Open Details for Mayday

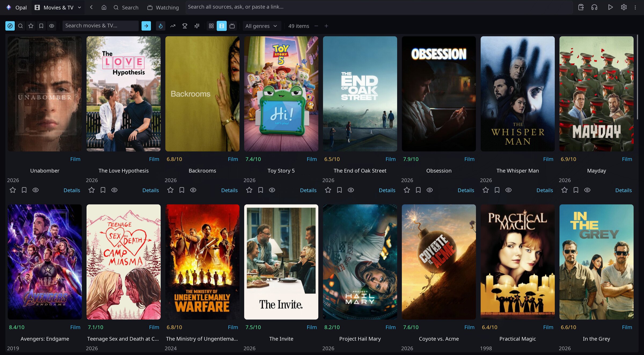tap(623, 190)
